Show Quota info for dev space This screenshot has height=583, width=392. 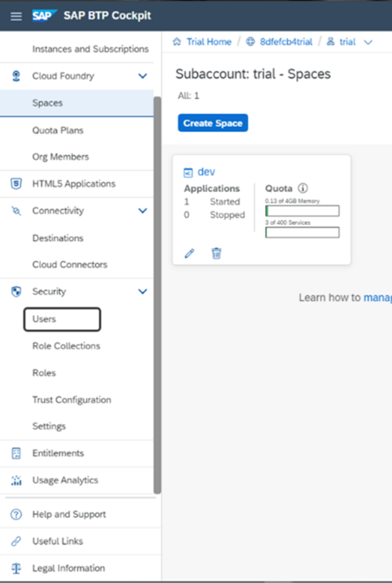[303, 188]
